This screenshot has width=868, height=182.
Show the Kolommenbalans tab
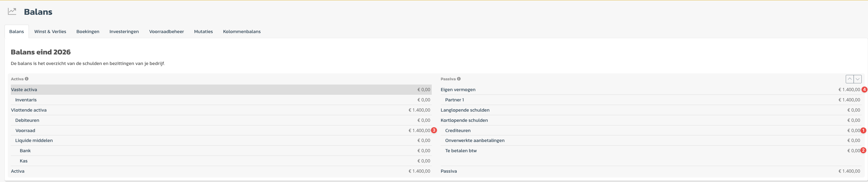tap(242, 32)
